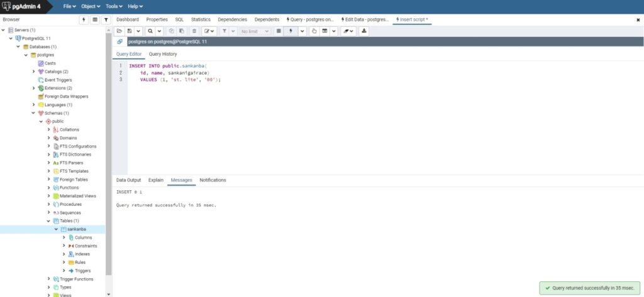
Task: Switch to the Query History tab
Action: click(x=162, y=54)
